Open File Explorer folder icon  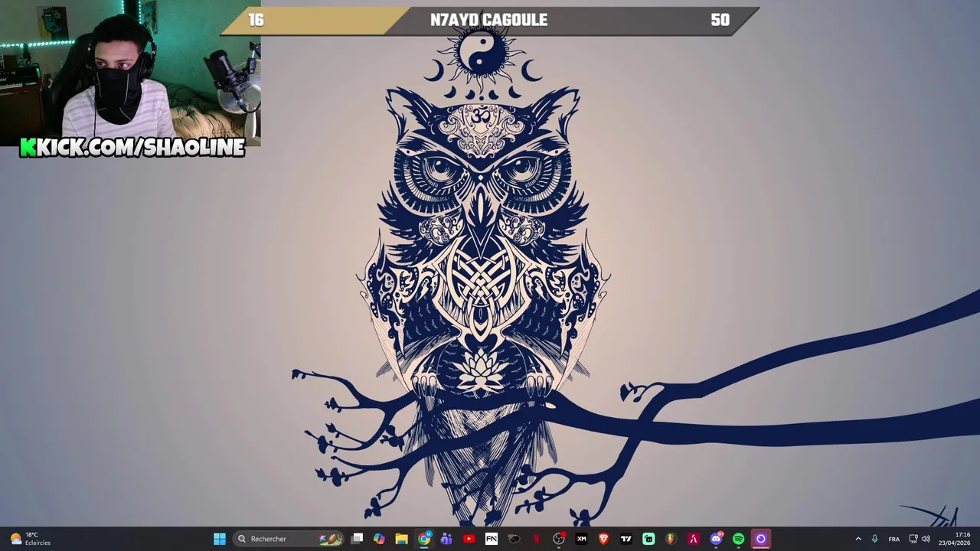coord(401,539)
